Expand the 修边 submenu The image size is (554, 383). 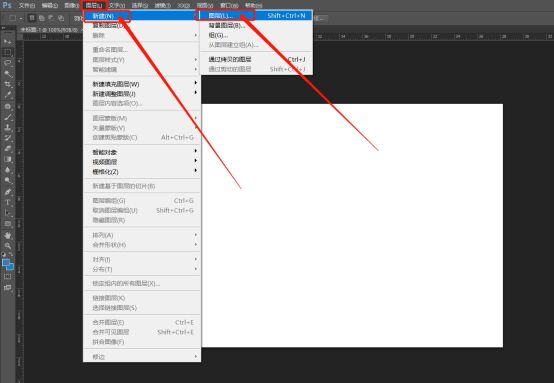(142, 357)
